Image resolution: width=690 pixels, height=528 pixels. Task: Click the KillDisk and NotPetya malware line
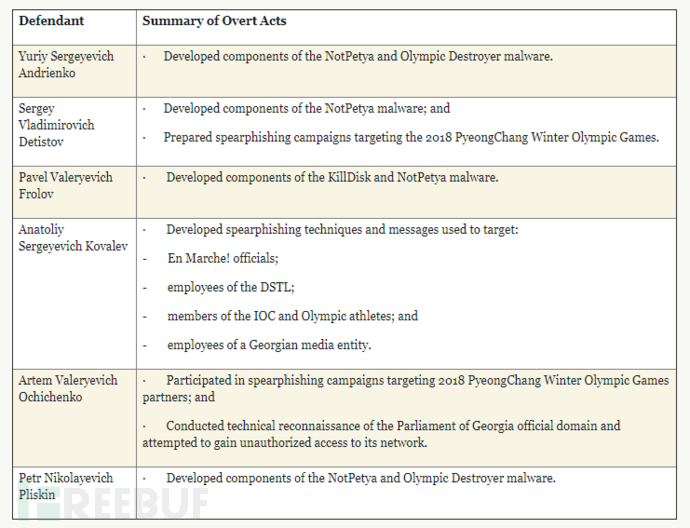pos(331,177)
